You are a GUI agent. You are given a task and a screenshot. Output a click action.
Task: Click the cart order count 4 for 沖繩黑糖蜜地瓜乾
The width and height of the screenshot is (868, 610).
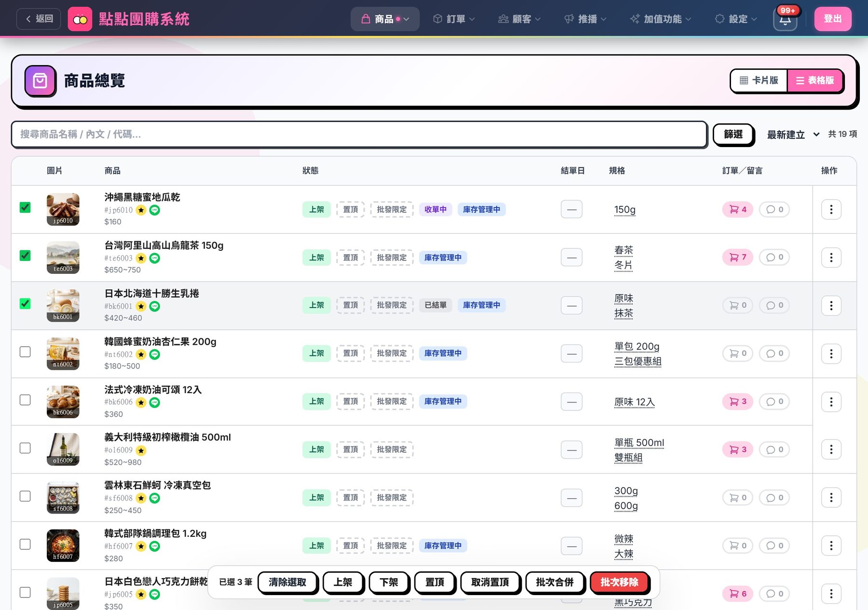click(737, 209)
